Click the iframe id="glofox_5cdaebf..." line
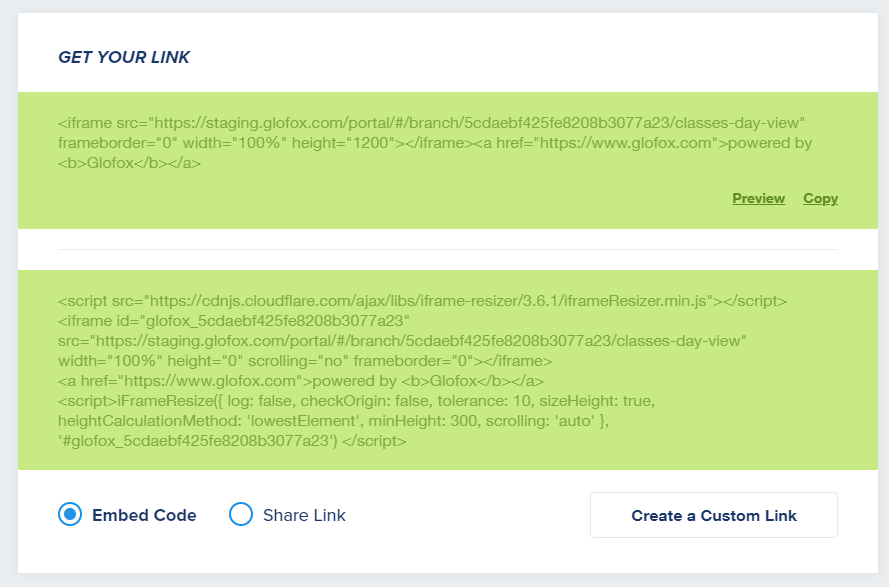Screen dimensions: 889x587 234,321
